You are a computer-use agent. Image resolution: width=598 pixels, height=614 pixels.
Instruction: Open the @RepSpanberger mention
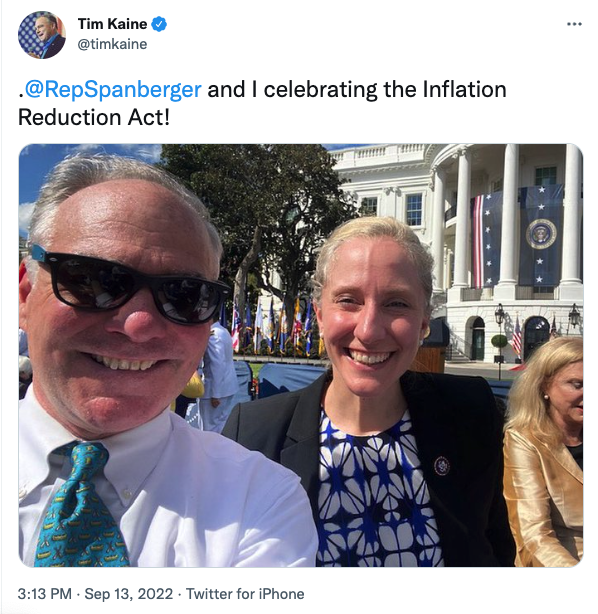[x=113, y=90]
